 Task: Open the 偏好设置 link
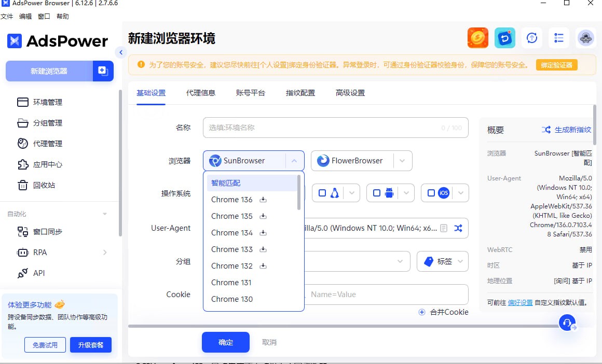tap(520, 303)
